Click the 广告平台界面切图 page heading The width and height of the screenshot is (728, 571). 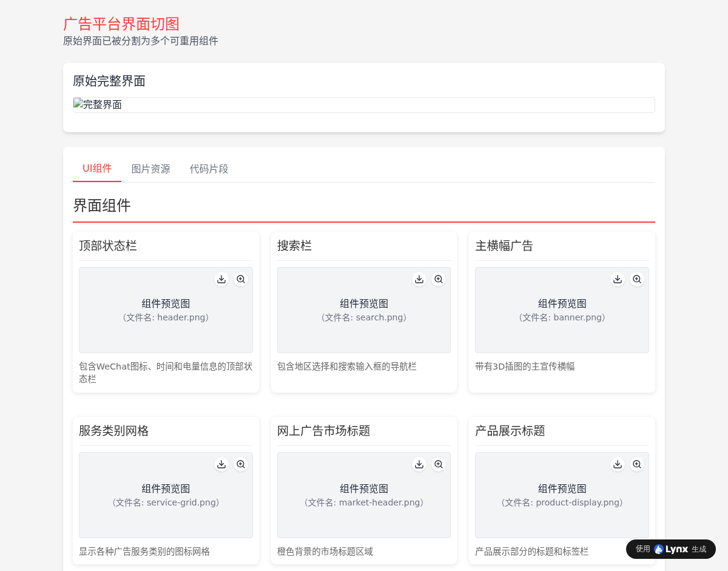[121, 24]
